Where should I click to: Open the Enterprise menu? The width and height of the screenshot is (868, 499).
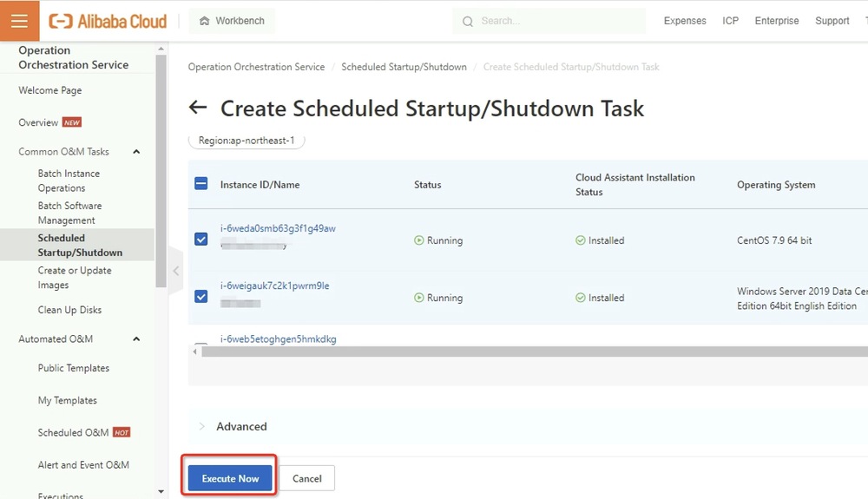(x=777, y=21)
